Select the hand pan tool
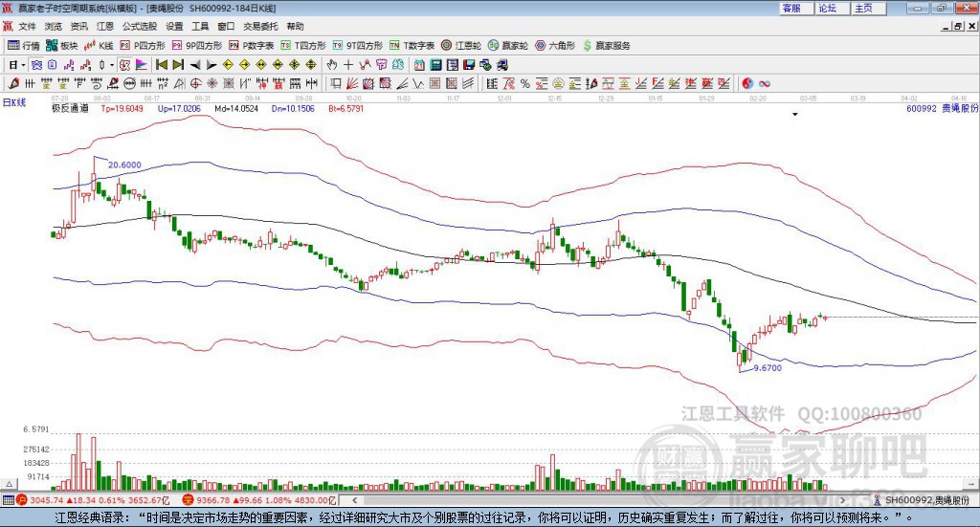Image resolution: width=980 pixels, height=527 pixels. (x=331, y=65)
